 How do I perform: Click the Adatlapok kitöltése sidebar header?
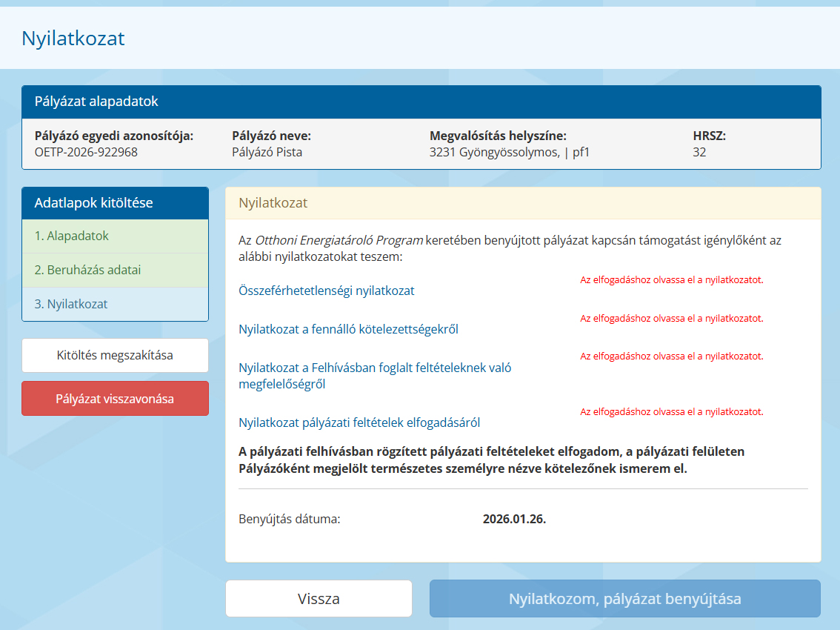115,203
